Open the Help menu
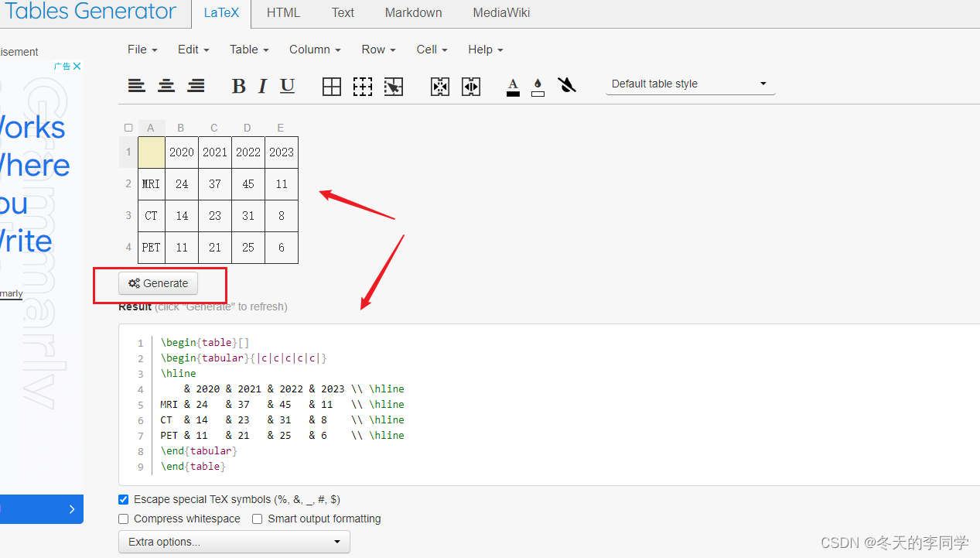 [485, 50]
